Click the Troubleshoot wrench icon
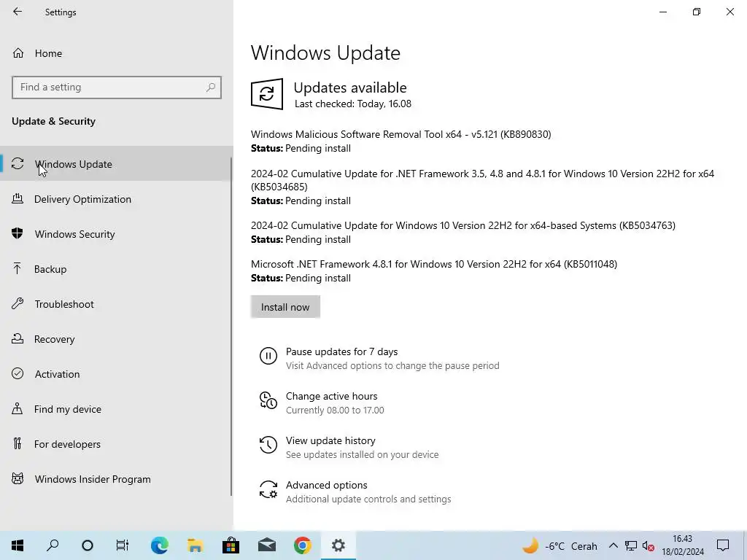The image size is (747, 560). [18, 304]
